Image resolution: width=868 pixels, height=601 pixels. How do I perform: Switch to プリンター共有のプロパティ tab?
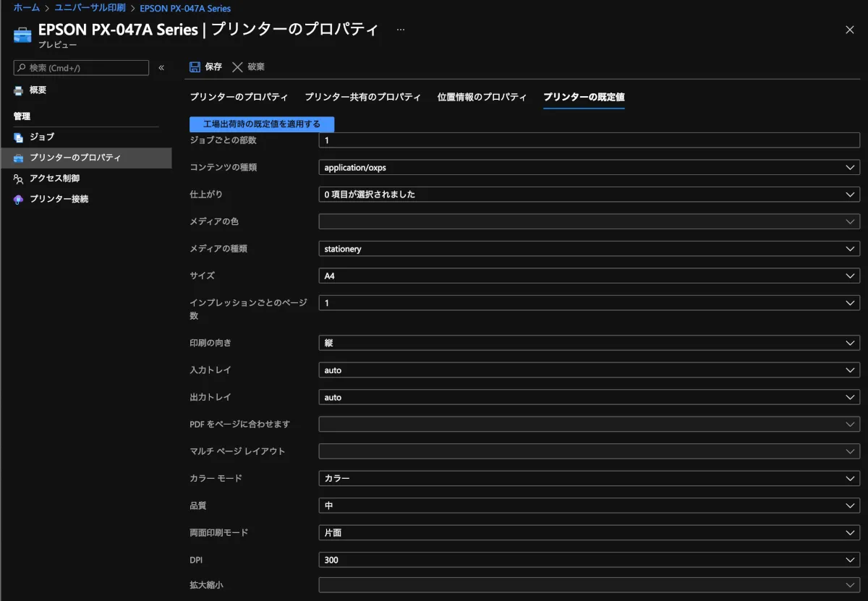coord(362,97)
